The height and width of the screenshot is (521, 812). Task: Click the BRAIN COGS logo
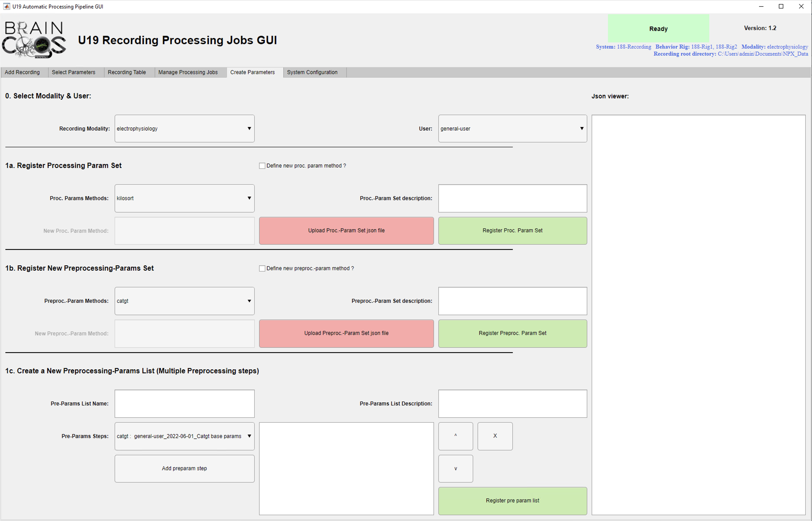point(34,40)
